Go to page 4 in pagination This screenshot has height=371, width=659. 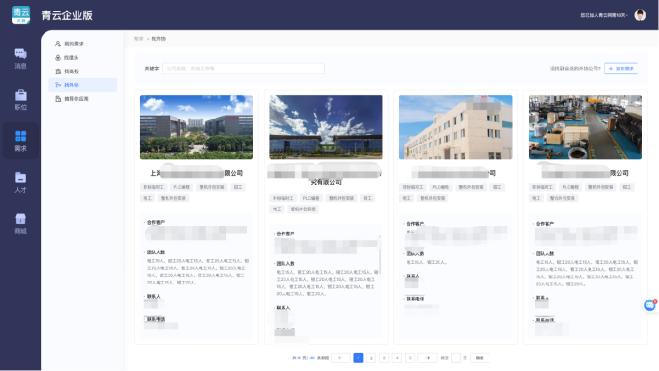[x=397, y=358]
